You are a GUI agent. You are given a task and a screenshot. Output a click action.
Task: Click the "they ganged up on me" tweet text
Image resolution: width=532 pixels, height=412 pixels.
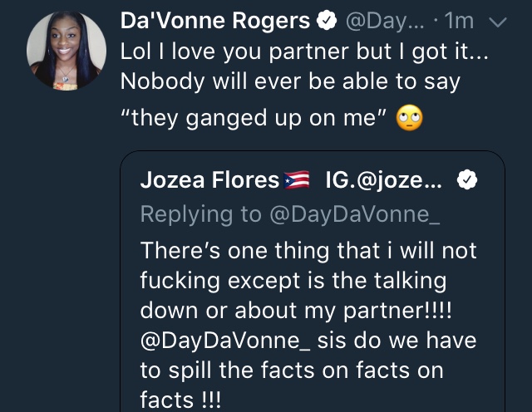254,118
